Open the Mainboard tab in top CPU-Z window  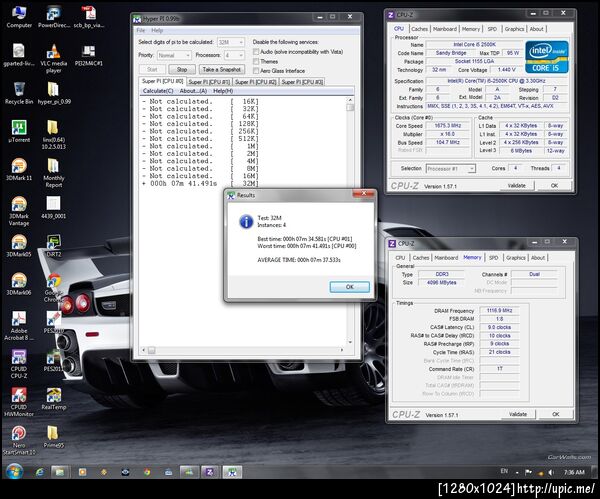445,29
